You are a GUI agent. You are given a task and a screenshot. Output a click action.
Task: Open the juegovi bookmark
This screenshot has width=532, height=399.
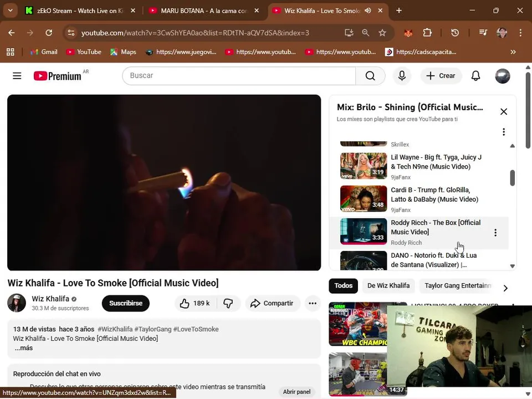[181, 52]
